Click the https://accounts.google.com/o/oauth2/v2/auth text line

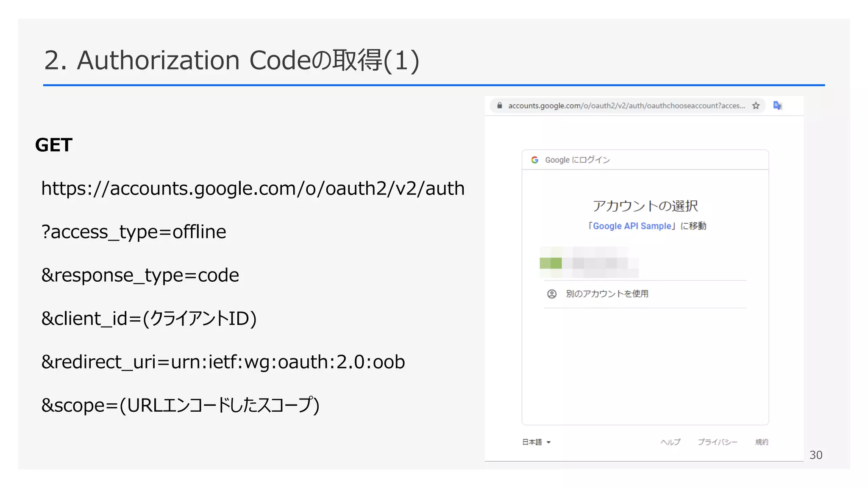[x=253, y=189]
